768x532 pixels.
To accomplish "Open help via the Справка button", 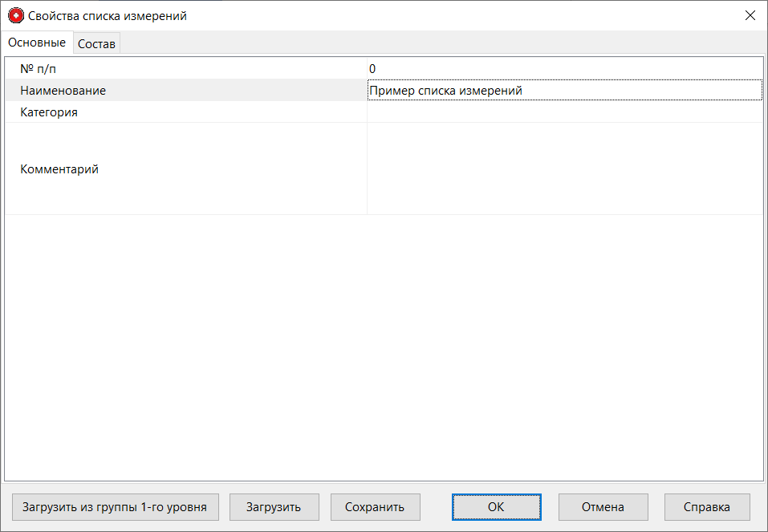I will 706,506.
